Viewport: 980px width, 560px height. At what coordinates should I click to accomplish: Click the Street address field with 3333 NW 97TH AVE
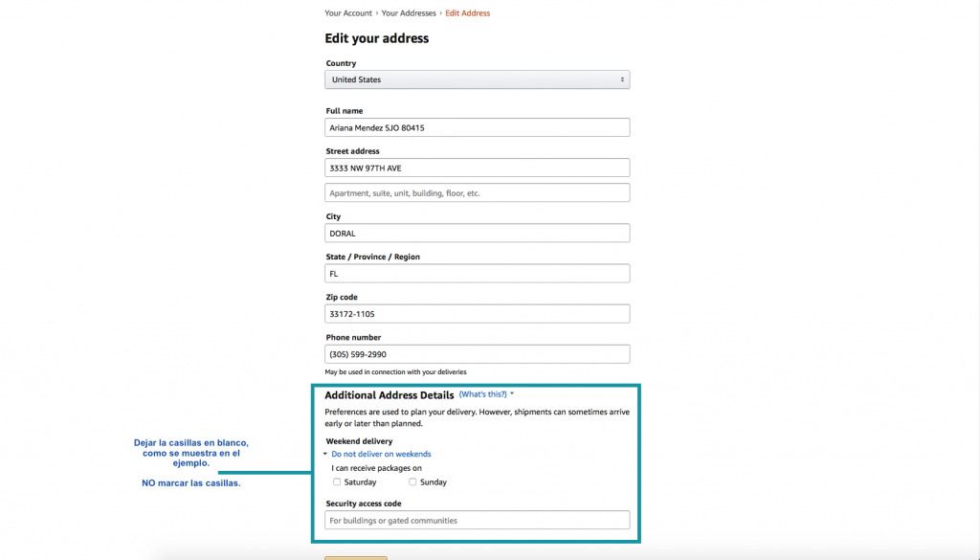click(x=477, y=168)
